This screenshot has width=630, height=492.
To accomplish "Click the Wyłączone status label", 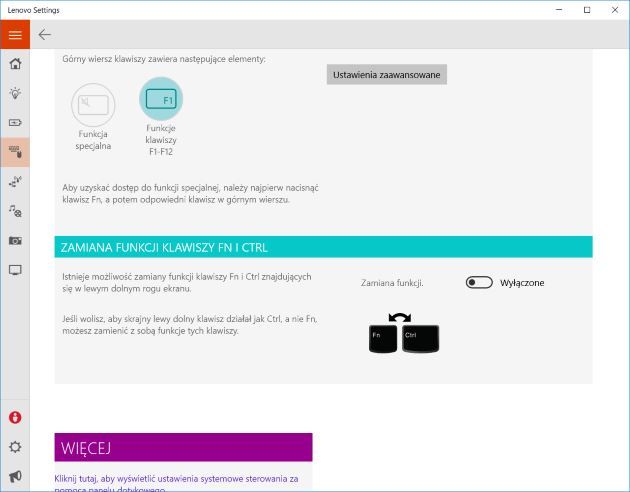I will pyautogui.click(x=522, y=283).
